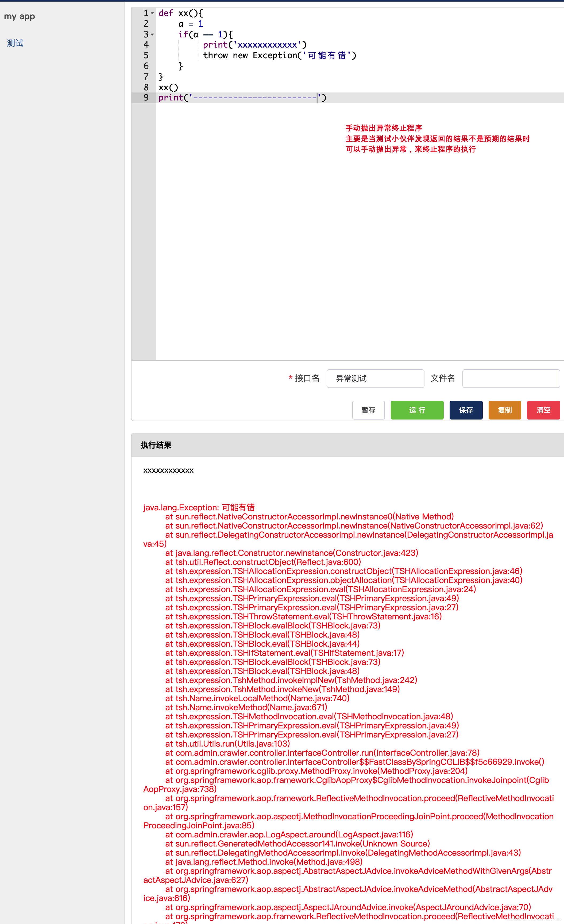Screen dimensions: 564x924
Task: Click the 文件名 input field
Action: [x=512, y=378]
